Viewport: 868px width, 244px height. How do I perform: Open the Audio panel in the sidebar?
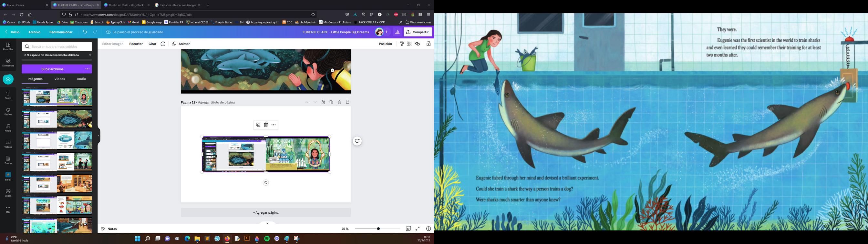[x=8, y=128]
